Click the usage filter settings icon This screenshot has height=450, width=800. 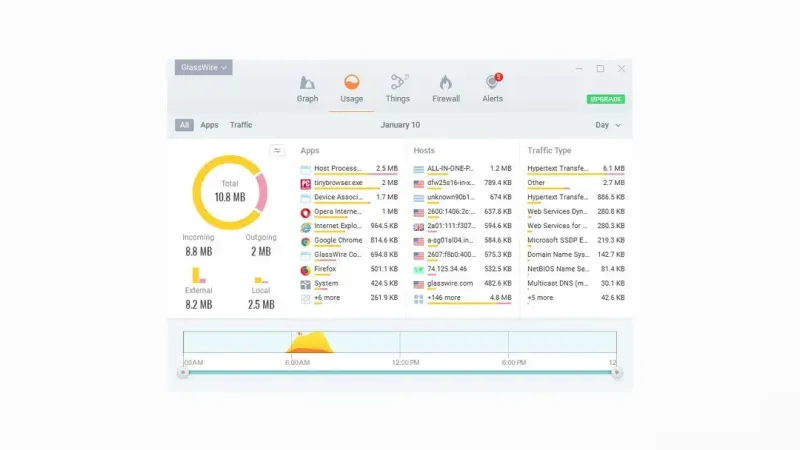pos(277,151)
